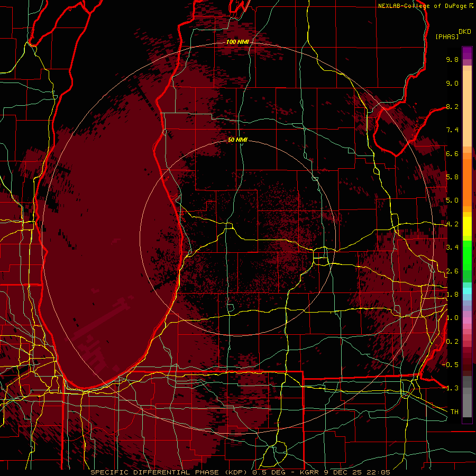This screenshot has height=476, width=476.
Task: Click the 2.6 scale value
Action: [452, 271]
